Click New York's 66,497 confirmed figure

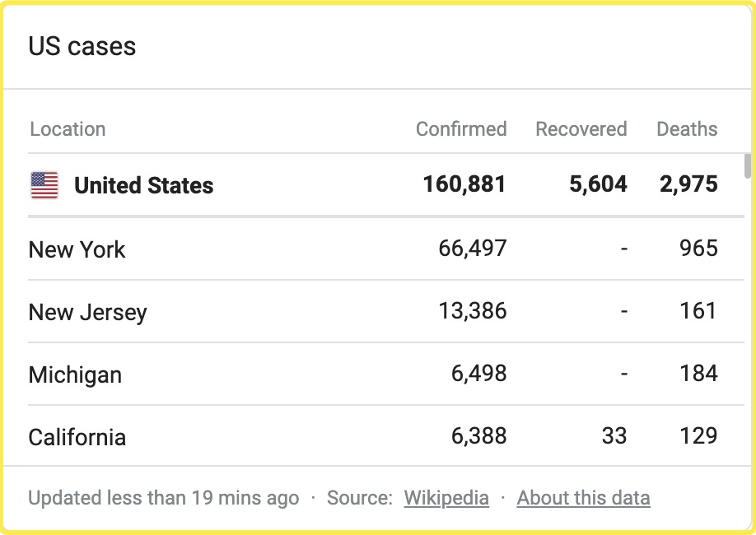click(x=473, y=249)
